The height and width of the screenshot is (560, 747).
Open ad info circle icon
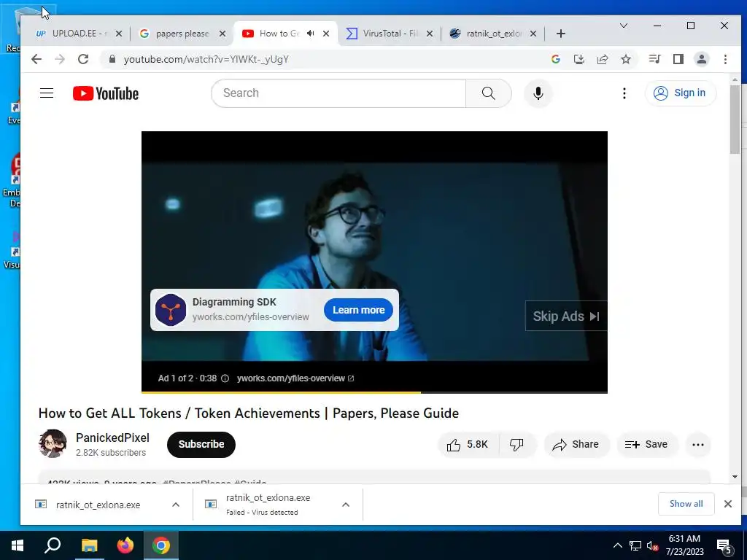(225, 378)
